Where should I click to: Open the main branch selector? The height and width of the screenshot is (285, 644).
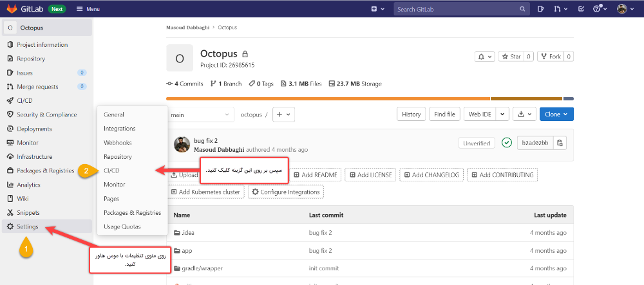click(200, 115)
